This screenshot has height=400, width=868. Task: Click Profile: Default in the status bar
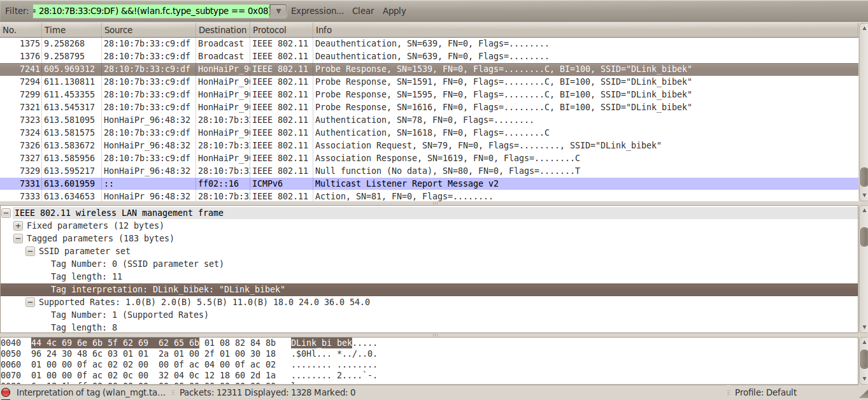pos(766,392)
